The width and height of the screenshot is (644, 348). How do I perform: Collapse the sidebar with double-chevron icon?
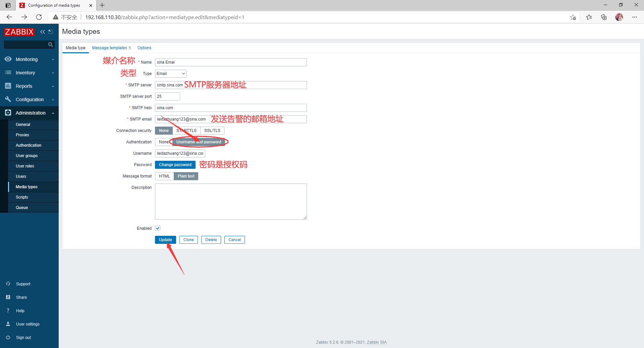(43, 32)
